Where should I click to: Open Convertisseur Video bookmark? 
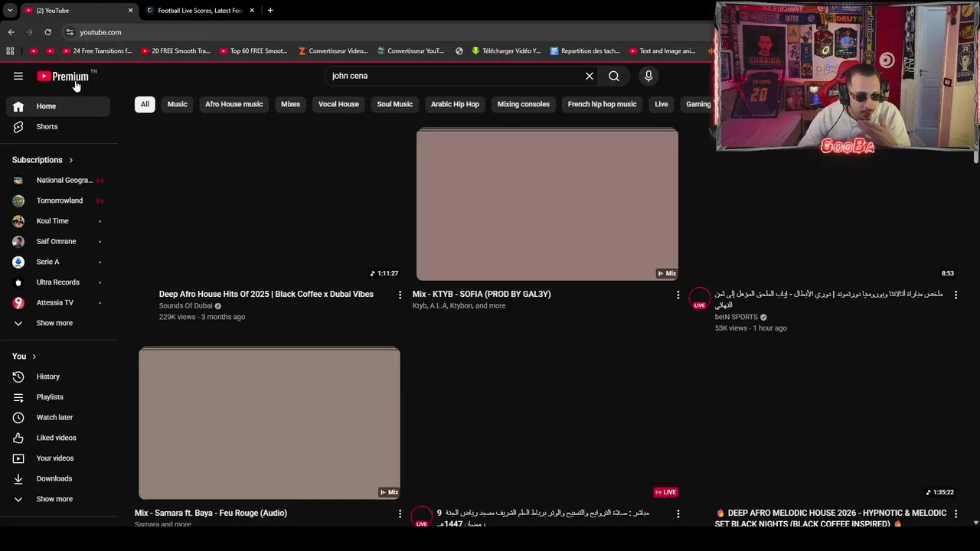[x=333, y=51]
